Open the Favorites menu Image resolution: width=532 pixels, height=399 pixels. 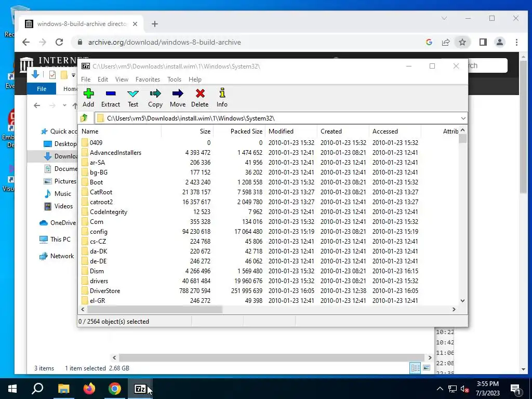pyautogui.click(x=148, y=79)
